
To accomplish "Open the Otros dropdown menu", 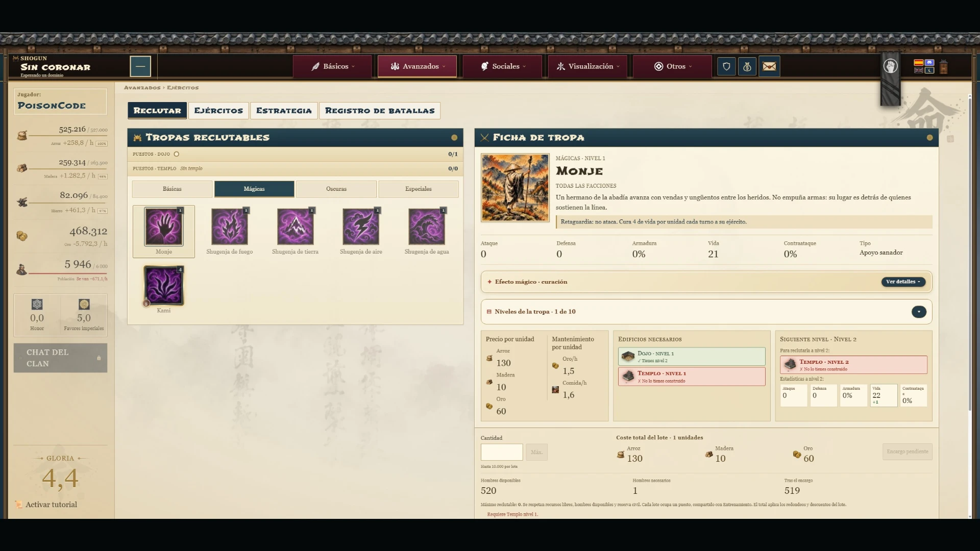I will click(x=672, y=66).
